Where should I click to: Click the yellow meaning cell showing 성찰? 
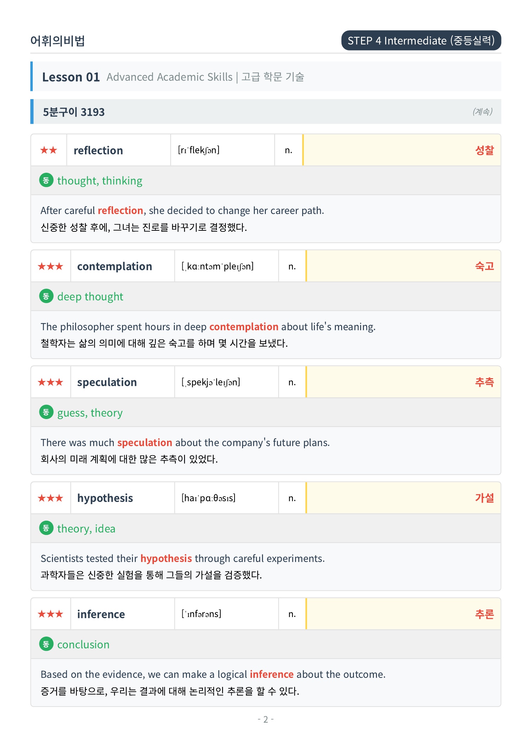coord(402,150)
